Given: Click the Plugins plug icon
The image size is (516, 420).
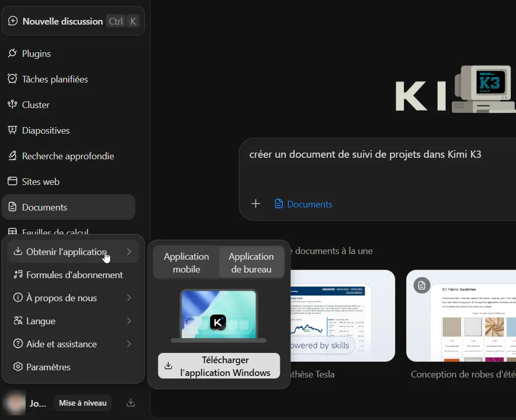Looking at the screenshot, I should coord(12,53).
